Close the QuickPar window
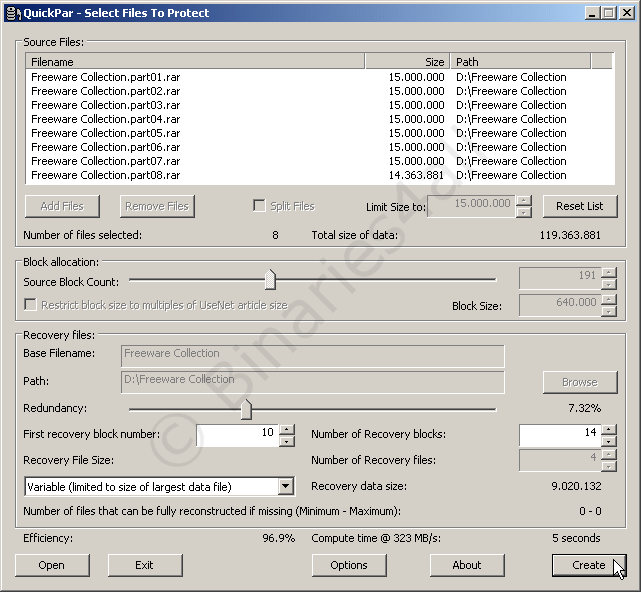 627,13
